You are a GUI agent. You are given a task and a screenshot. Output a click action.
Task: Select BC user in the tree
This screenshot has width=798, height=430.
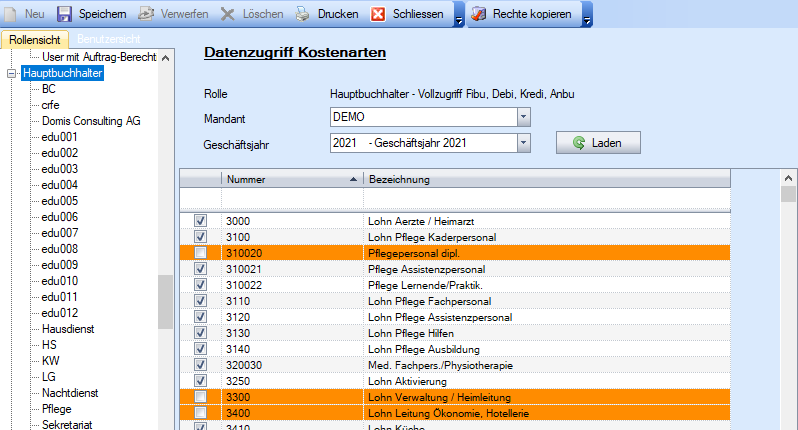pos(49,89)
